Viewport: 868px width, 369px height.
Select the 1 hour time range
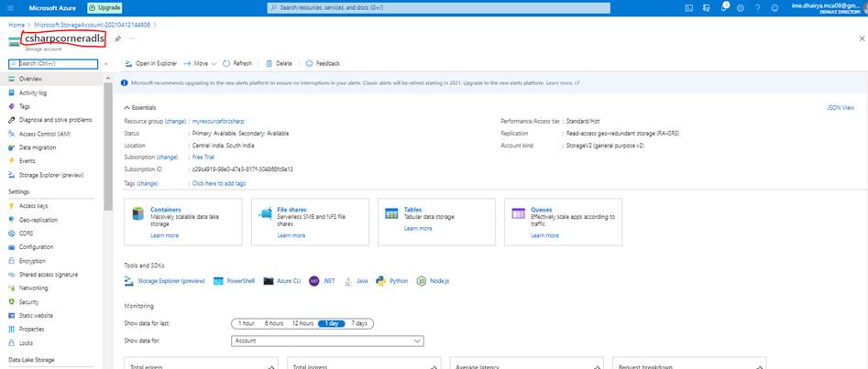pos(247,323)
